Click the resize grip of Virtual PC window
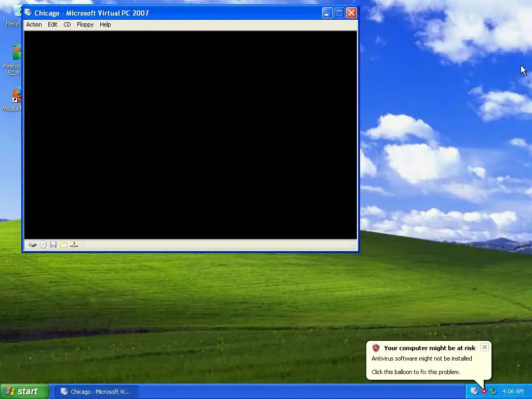532x399 pixels. point(353,247)
